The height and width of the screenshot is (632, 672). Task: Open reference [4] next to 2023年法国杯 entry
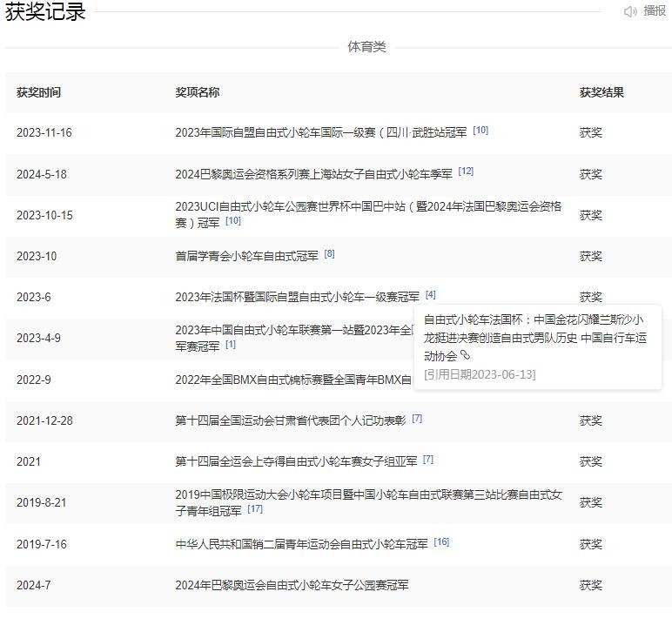point(431,295)
